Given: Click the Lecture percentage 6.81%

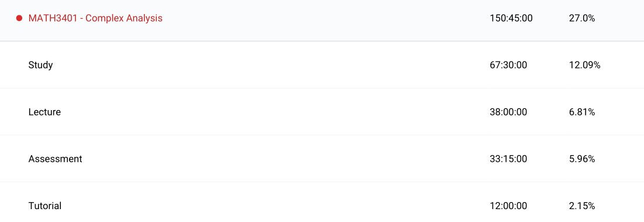Looking at the screenshot, I should coord(582,112).
